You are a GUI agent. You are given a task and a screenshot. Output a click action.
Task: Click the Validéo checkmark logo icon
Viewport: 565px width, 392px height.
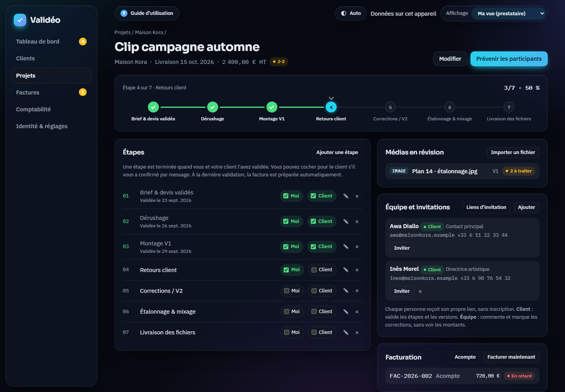[x=20, y=20]
